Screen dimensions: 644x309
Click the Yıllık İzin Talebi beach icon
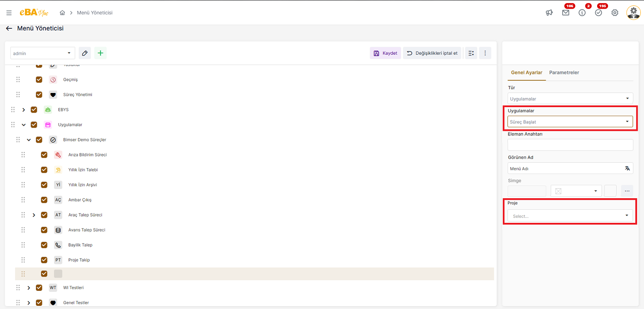58,170
